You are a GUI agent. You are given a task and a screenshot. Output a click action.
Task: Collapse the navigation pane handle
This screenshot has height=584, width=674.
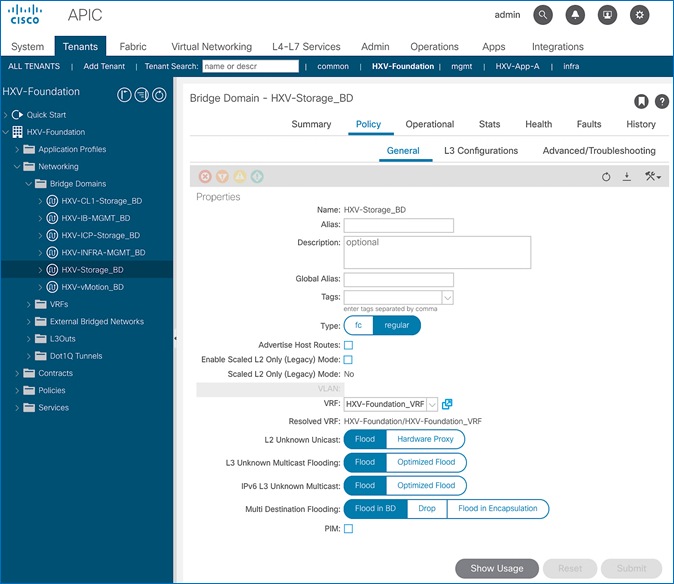175,339
